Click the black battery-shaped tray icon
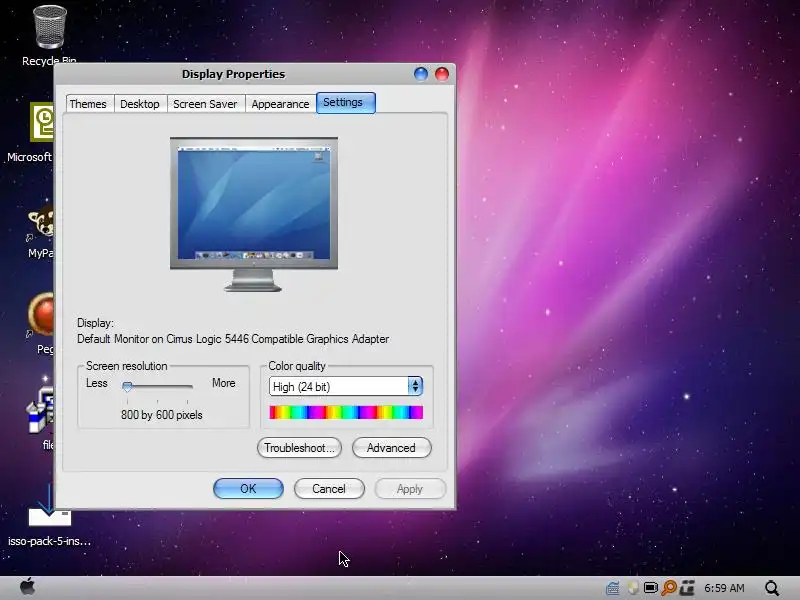The width and height of the screenshot is (800, 600). click(x=651, y=588)
